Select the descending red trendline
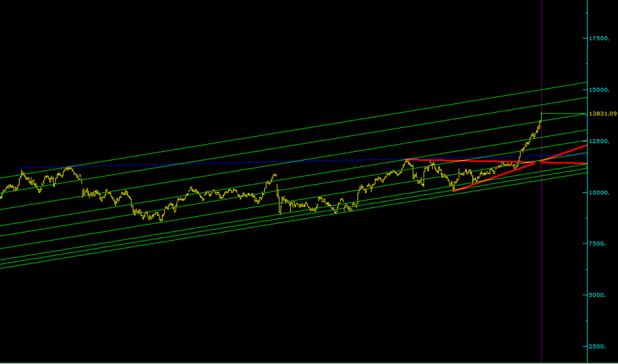Image resolution: width=618 pixels, height=364 pixels. coord(497,162)
